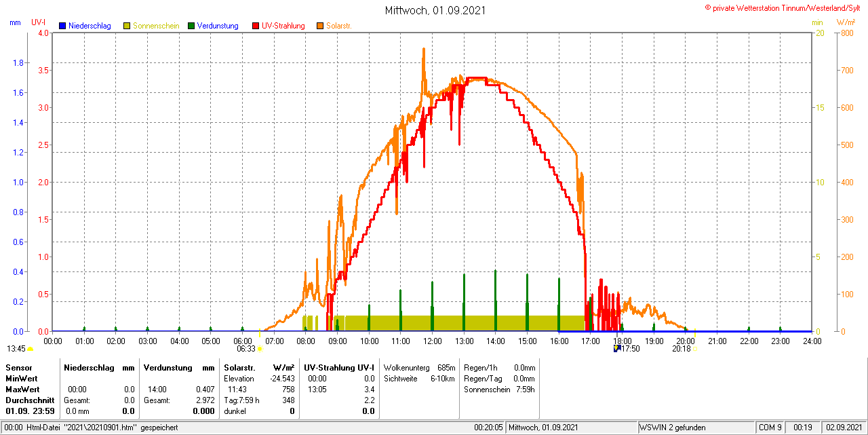Click the chart title Mittwoch, 01.09.2021
Image resolution: width=868 pixels, height=435 pixels.
point(435,10)
